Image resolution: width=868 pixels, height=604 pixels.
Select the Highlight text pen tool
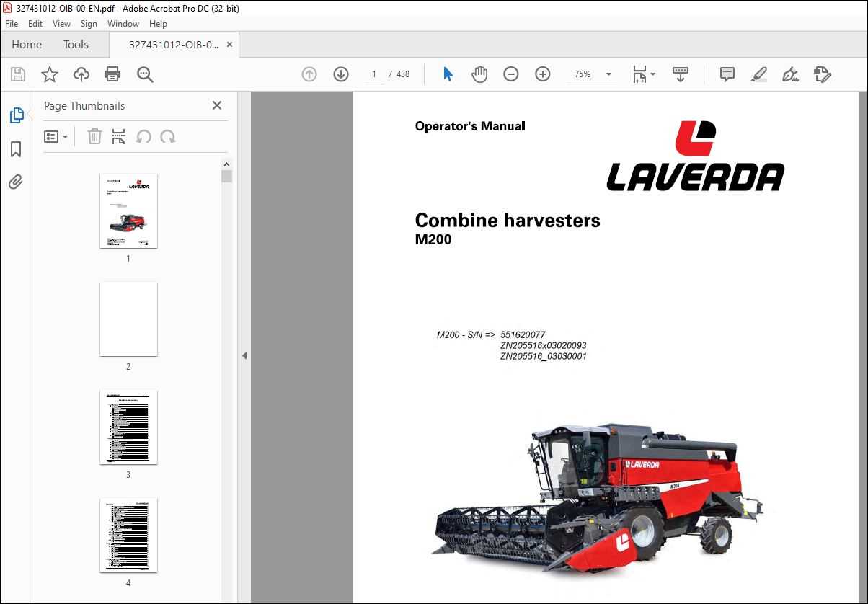pyautogui.click(x=758, y=74)
